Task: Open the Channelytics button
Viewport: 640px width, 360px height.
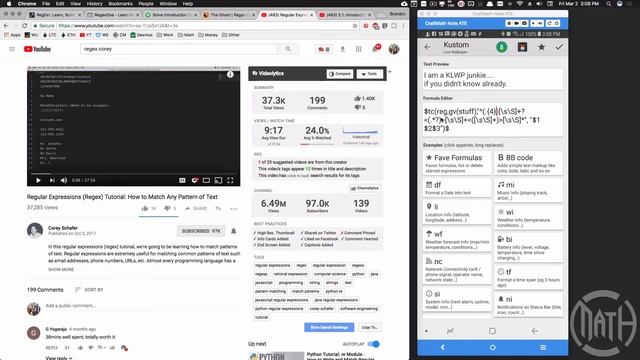Action: (364, 188)
